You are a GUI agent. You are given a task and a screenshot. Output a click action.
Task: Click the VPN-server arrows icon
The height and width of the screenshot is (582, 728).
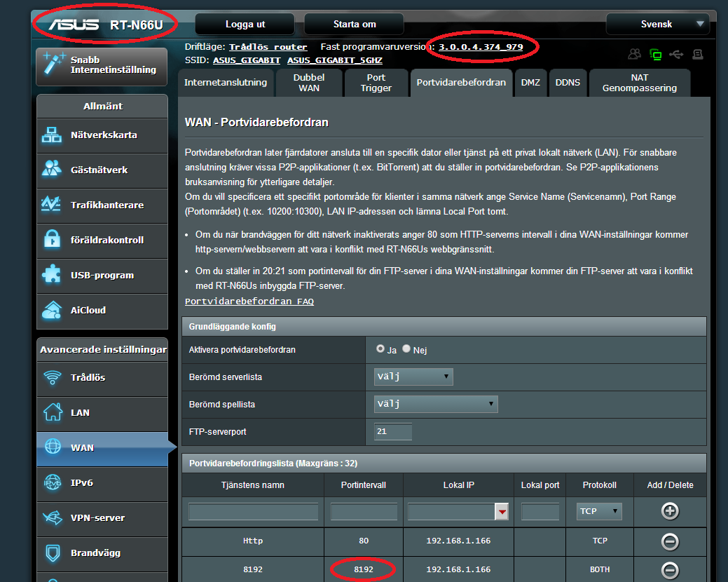click(53, 517)
